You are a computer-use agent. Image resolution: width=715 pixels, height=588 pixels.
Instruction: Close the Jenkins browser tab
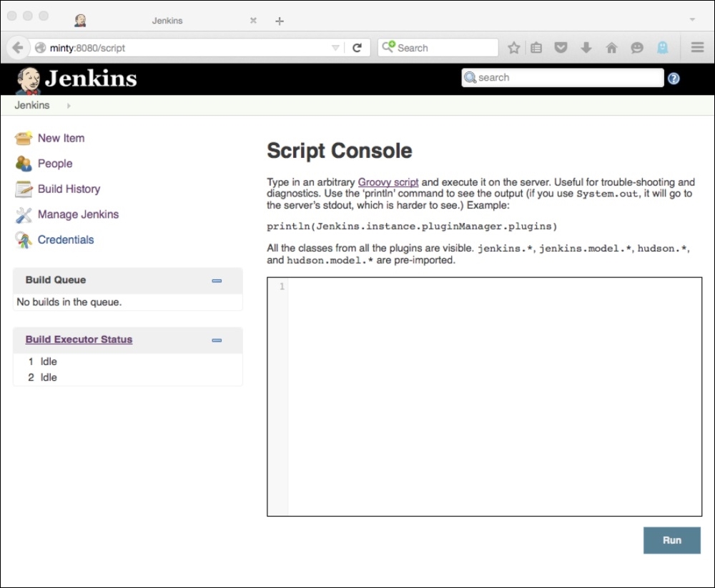tap(253, 21)
